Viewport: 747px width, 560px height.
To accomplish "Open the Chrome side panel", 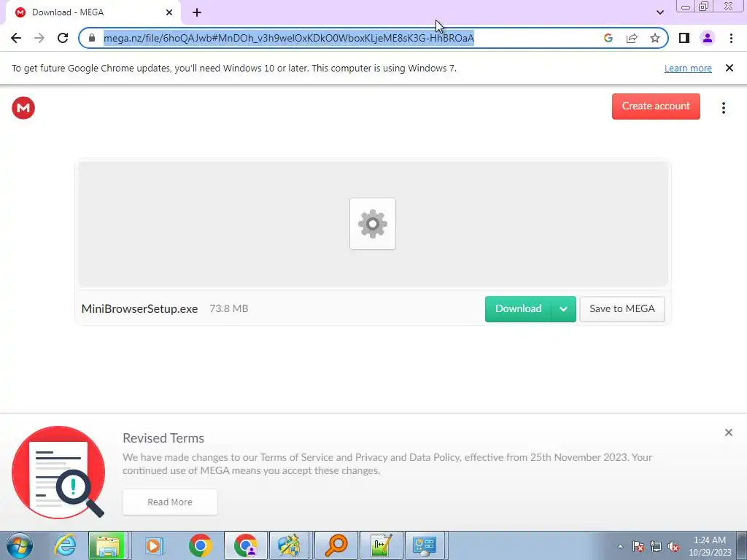I will 684,38.
